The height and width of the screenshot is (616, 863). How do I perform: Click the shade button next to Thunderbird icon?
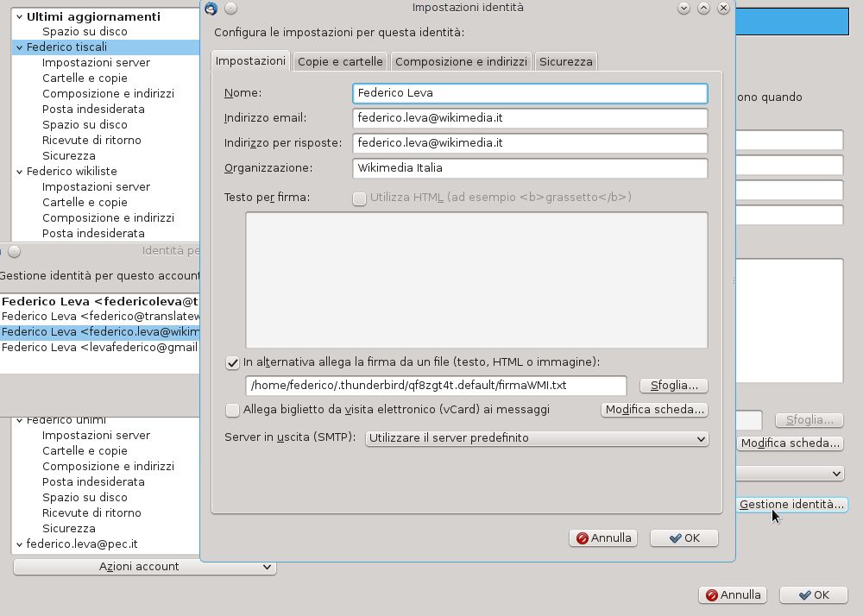[x=230, y=8]
